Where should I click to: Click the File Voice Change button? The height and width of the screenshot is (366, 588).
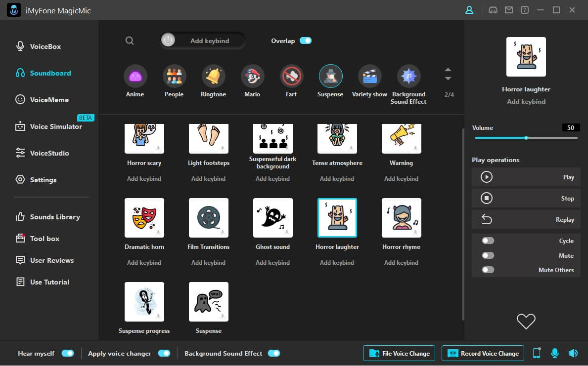click(399, 353)
